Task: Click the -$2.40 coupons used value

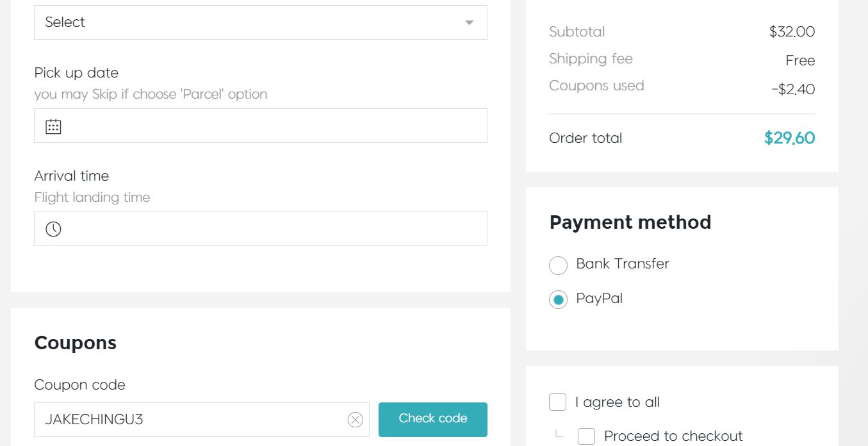Action: [x=793, y=89]
